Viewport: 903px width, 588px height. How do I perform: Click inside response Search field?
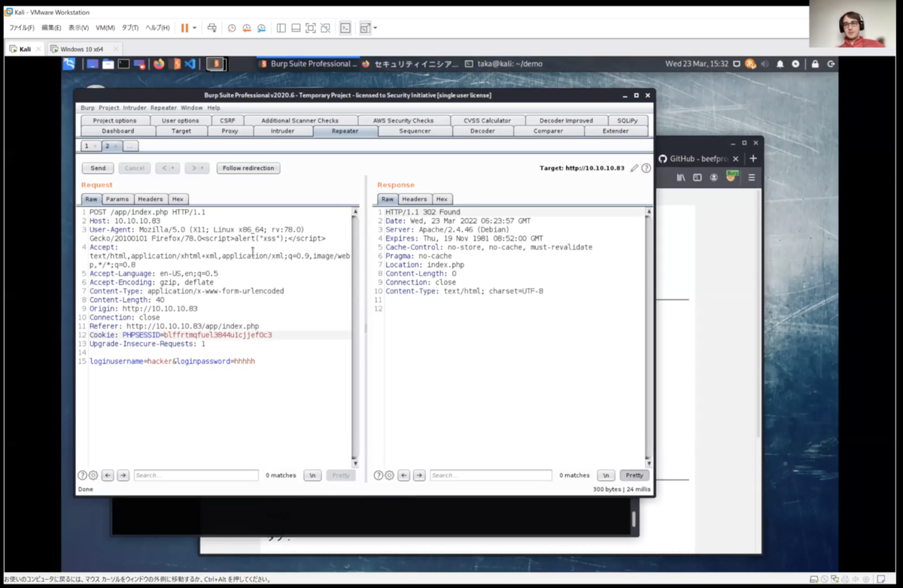(491, 475)
